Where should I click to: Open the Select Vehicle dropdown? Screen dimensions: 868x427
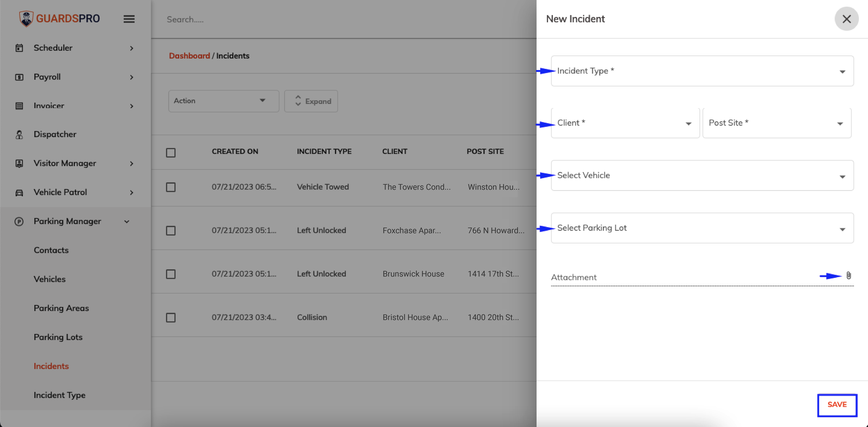(702, 175)
